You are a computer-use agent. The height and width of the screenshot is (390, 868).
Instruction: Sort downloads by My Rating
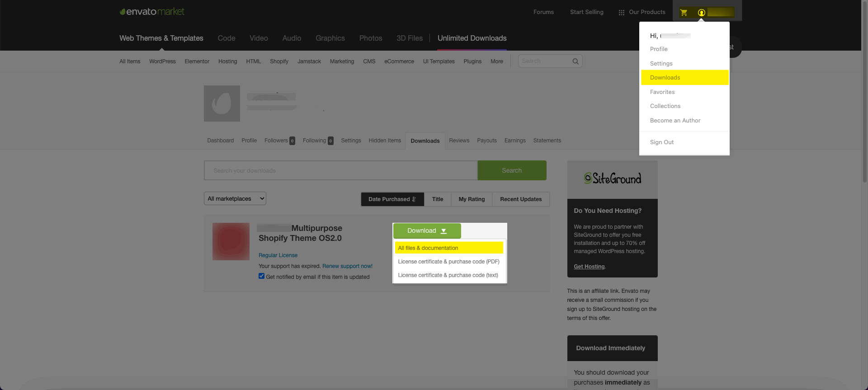click(x=472, y=199)
